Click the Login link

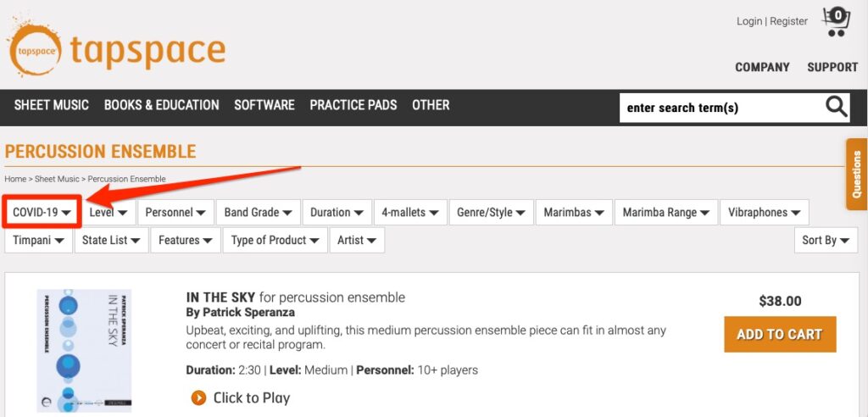click(749, 21)
